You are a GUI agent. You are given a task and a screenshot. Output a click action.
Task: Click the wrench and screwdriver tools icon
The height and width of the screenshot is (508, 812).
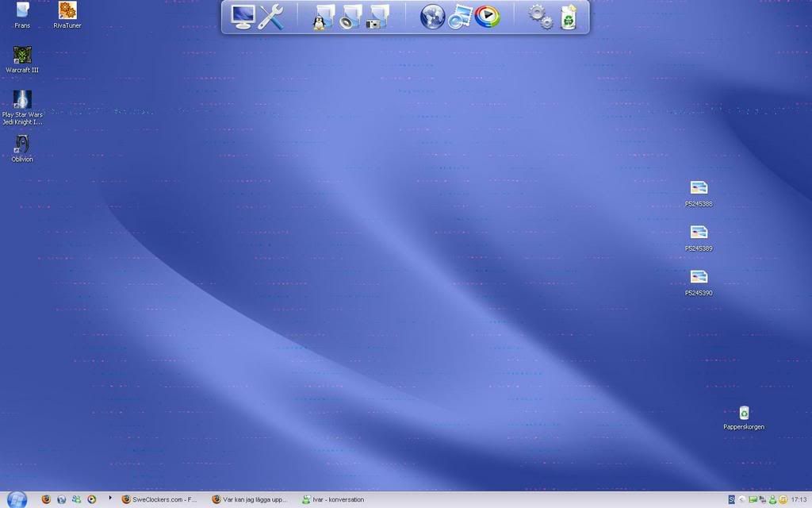(x=271, y=17)
